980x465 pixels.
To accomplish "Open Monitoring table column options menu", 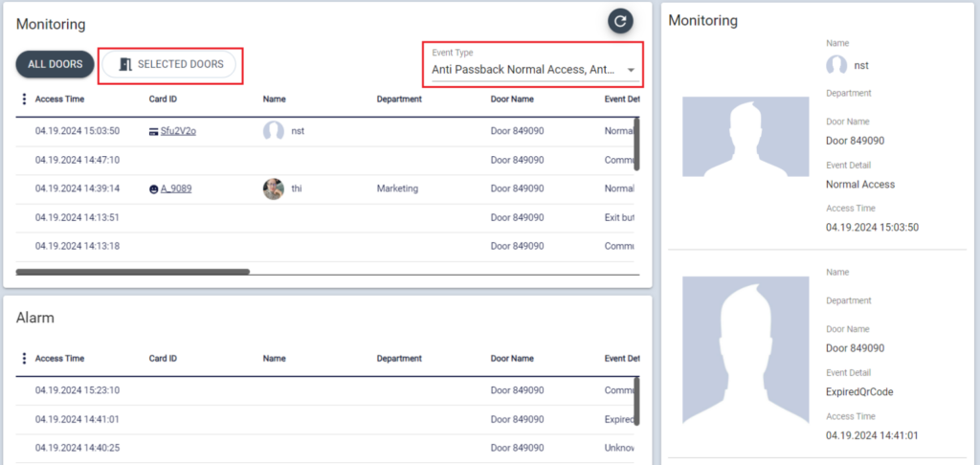I will [x=24, y=99].
